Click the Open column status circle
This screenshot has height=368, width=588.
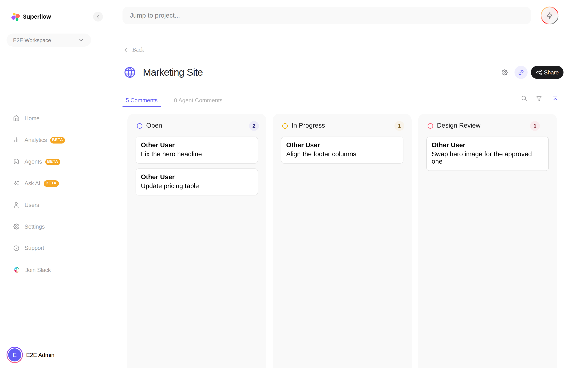pos(139,126)
